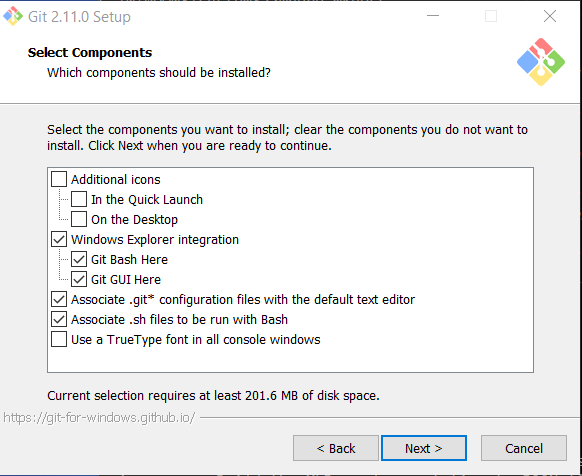
Task: Return to the previous page with Back
Action: (336, 448)
